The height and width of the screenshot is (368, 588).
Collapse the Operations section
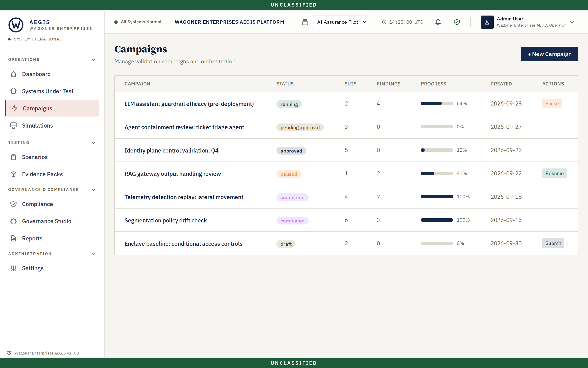tap(94, 60)
